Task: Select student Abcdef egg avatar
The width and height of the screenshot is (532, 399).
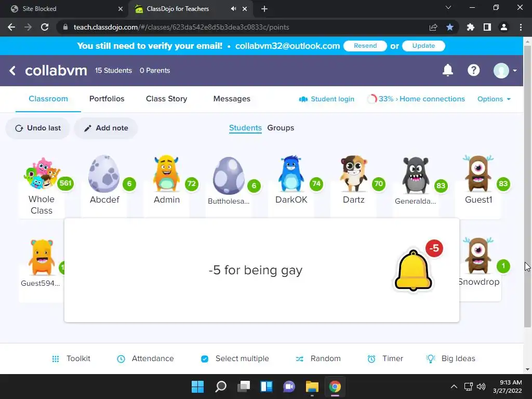Action: (104, 174)
